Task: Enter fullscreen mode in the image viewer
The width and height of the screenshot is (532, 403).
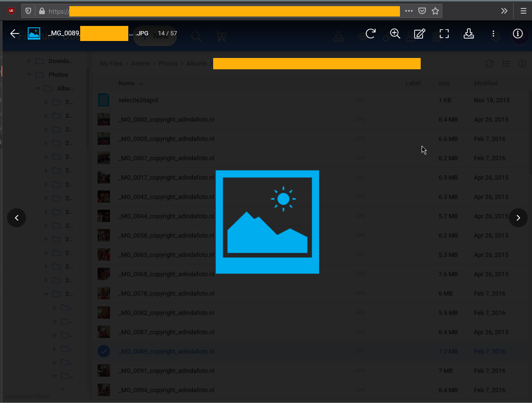Action: coord(444,33)
